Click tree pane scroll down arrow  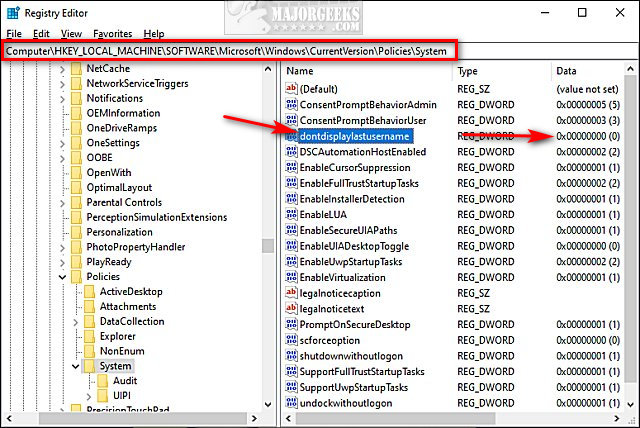(x=268, y=405)
